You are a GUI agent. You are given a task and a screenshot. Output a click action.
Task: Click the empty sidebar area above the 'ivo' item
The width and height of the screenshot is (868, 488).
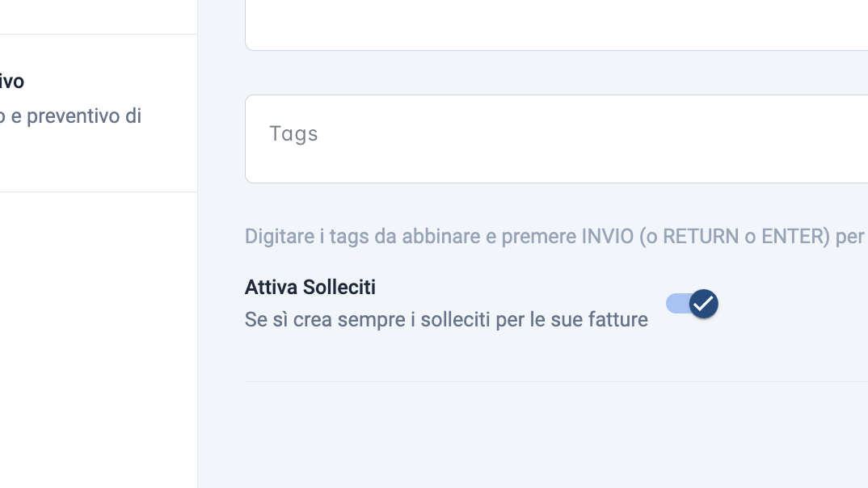click(x=99, y=17)
